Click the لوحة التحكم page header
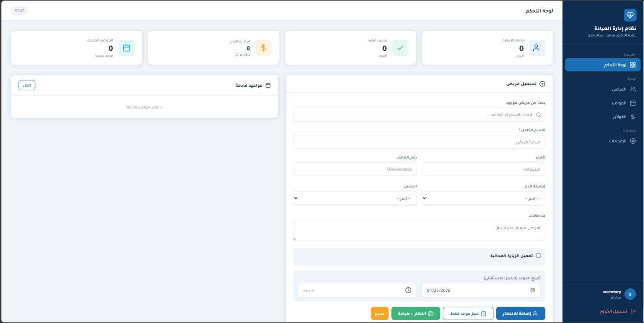The height and width of the screenshot is (323, 644). (x=539, y=11)
